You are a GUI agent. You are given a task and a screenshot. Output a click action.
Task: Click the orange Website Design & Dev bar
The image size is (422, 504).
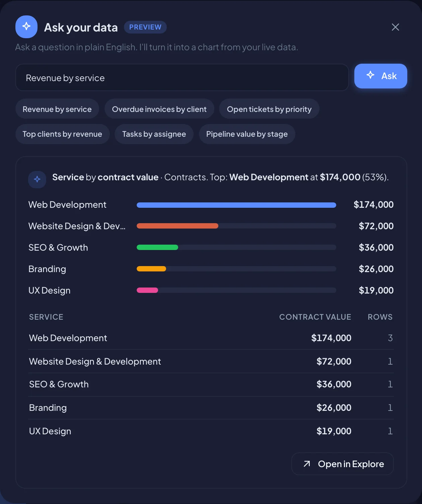click(178, 226)
